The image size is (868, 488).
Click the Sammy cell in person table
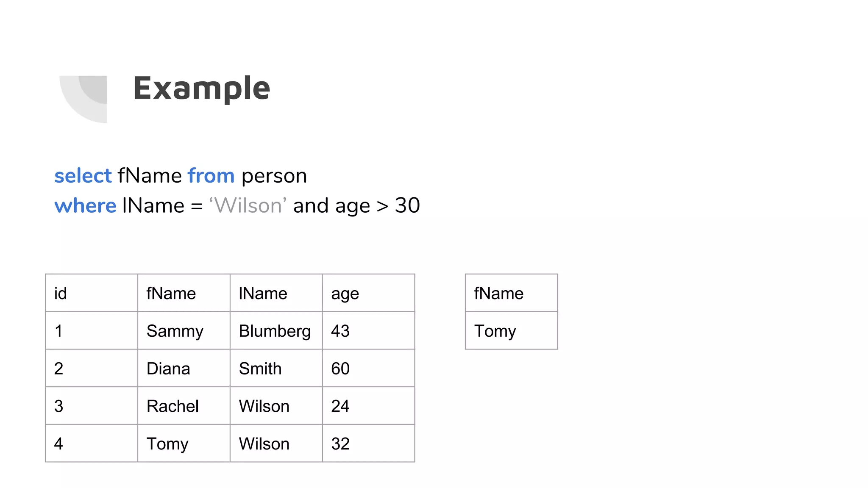pyautogui.click(x=184, y=331)
